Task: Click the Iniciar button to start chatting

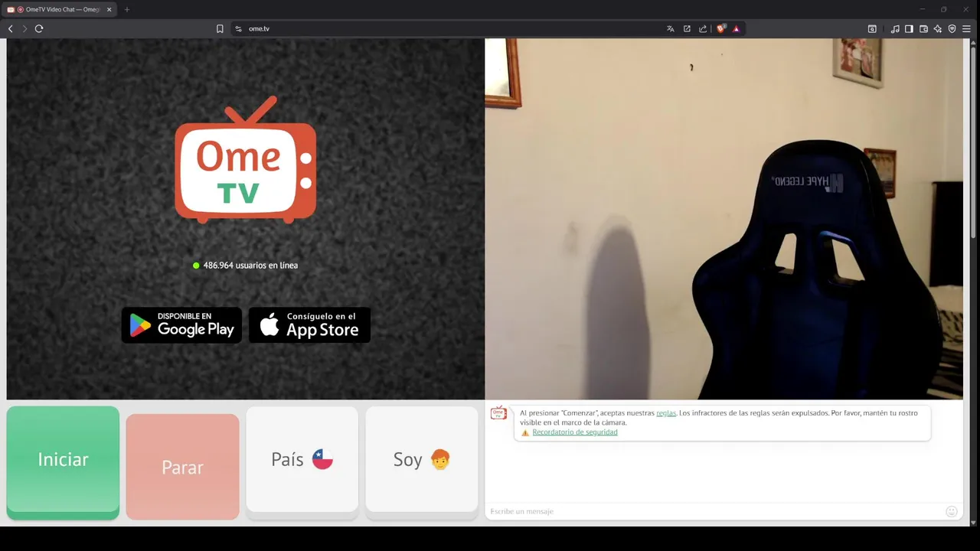Action: tap(63, 462)
